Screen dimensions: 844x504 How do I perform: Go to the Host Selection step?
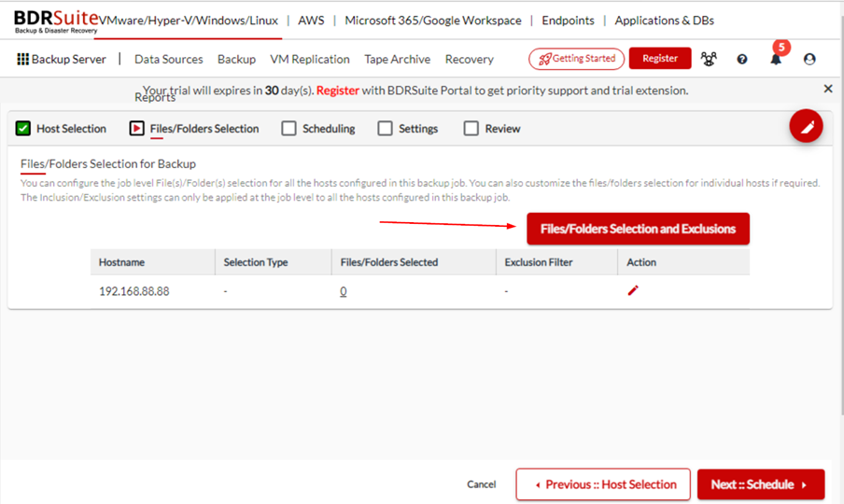[61, 129]
